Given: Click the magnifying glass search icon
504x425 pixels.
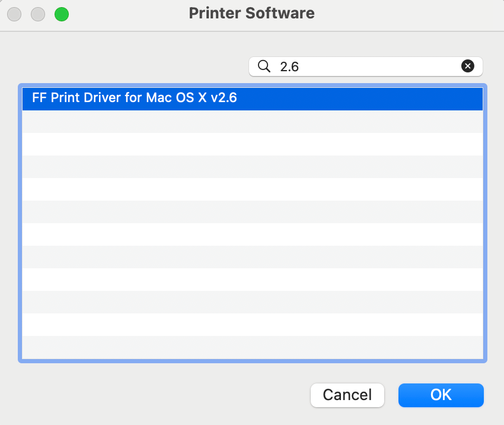Looking at the screenshot, I should (264, 66).
